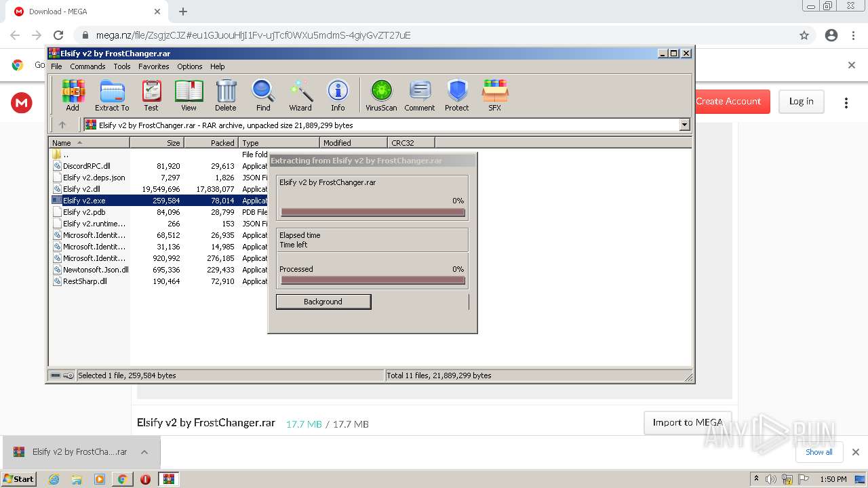Image resolution: width=868 pixels, height=488 pixels.
Task: Click the View file icon
Action: (x=189, y=95)
